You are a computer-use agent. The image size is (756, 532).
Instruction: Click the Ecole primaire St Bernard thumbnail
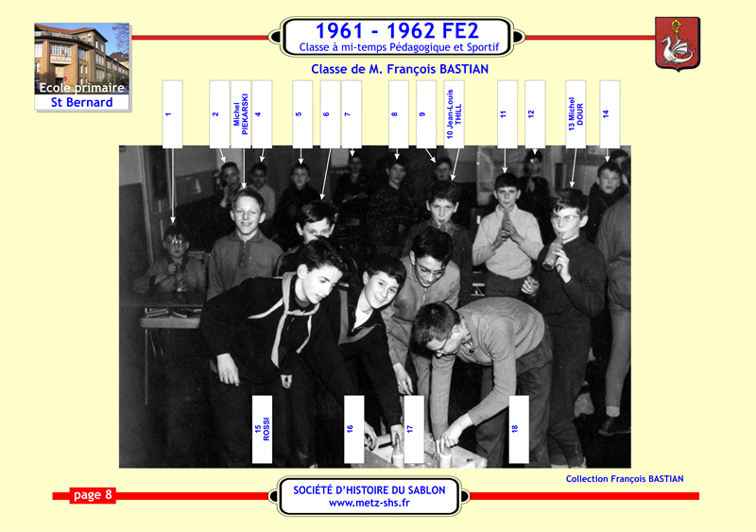pos(82,66)
